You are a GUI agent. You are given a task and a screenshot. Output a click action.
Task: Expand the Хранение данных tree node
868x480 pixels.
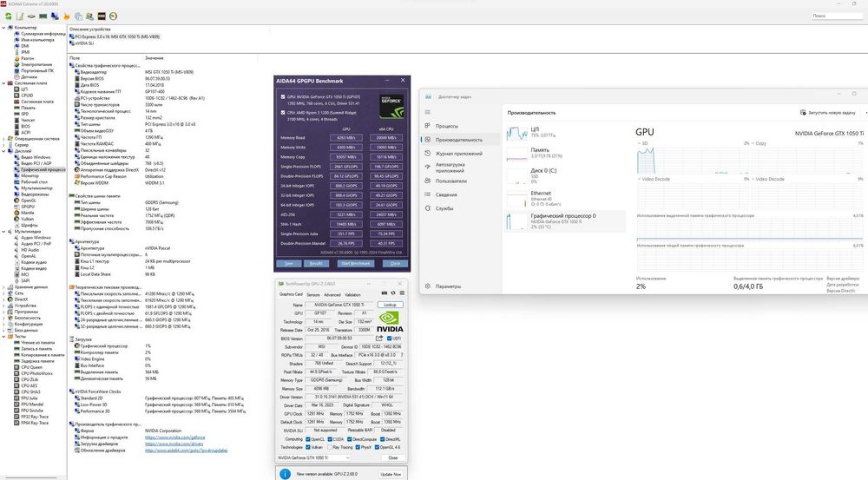coord(3,286)
